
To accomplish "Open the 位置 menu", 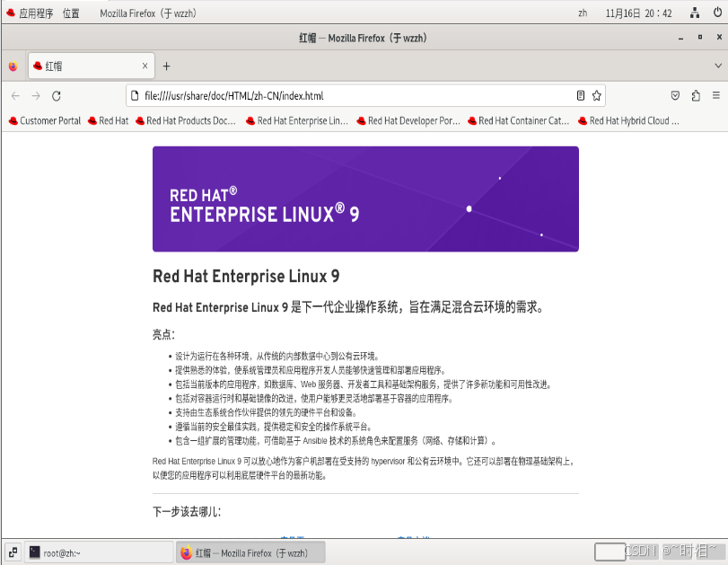I will (x=71, y=13).
